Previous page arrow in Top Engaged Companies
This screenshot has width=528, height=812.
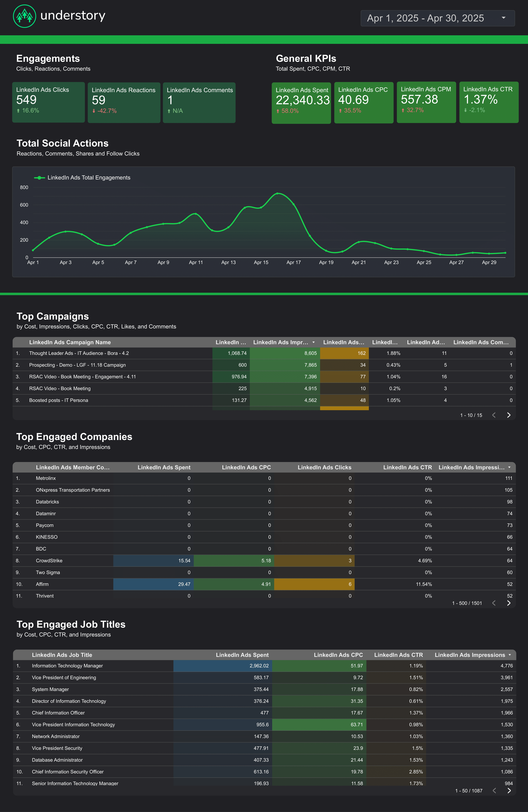pyautogui.click(x=493, y=603)
